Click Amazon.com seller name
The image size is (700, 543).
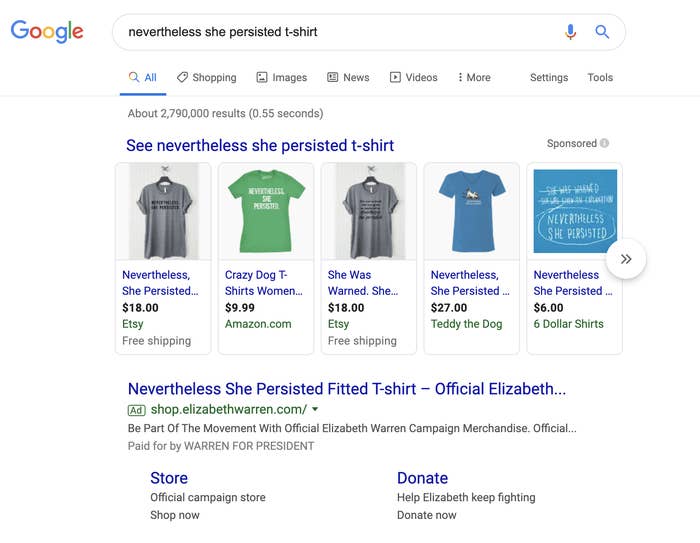point(258,324)
